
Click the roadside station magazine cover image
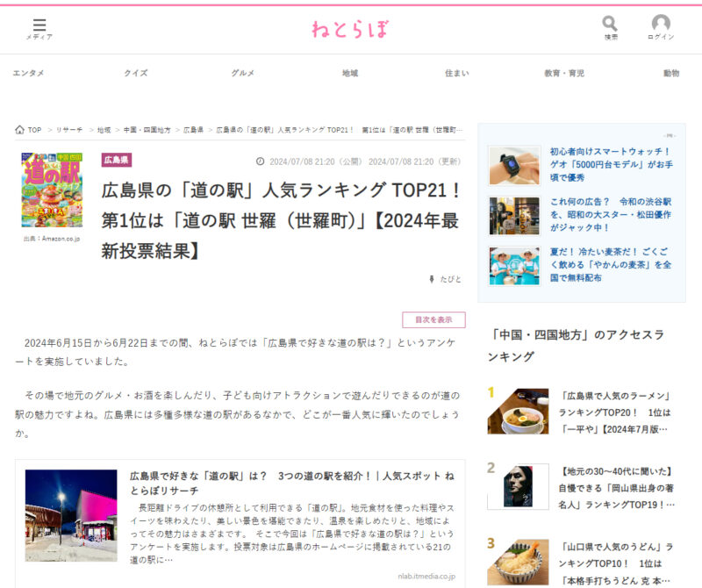point(52,190)
